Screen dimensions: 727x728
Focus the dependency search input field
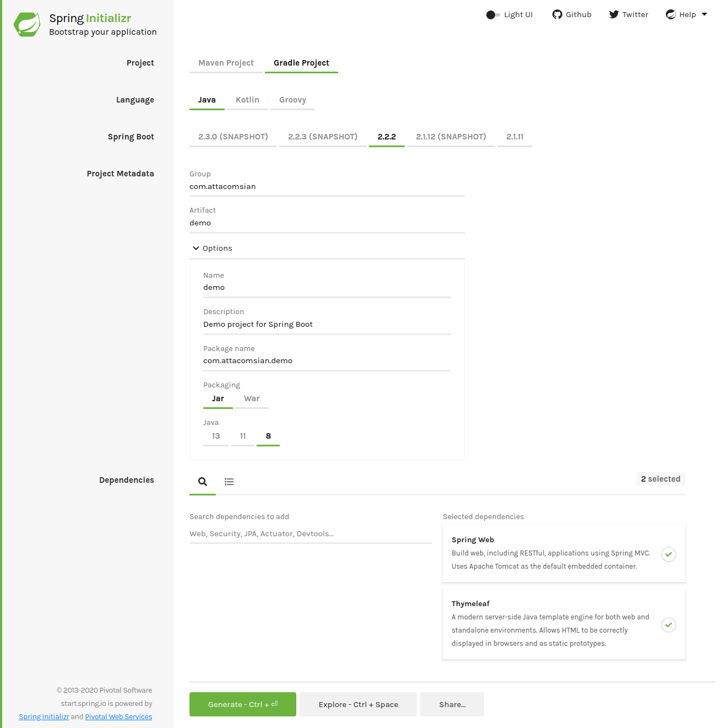(310, 533)
